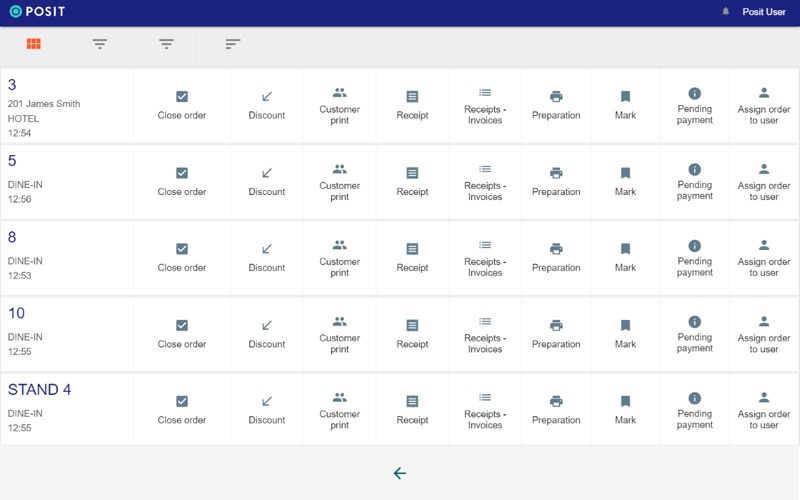Screen dimensions: 800x500
Task: Assign STAND 4 order to user
Action: coord(764,411)
